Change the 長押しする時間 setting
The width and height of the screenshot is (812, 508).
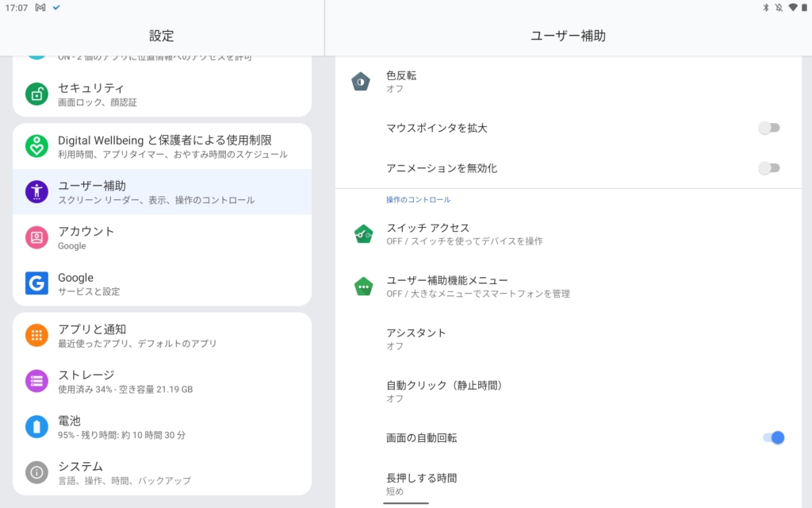pos(421,483)
